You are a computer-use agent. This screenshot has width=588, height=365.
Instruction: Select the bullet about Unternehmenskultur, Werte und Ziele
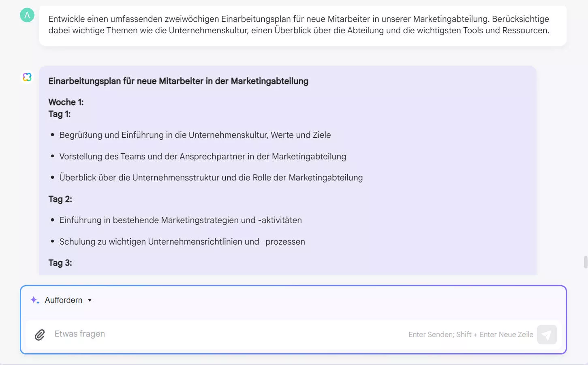point(195,135)
